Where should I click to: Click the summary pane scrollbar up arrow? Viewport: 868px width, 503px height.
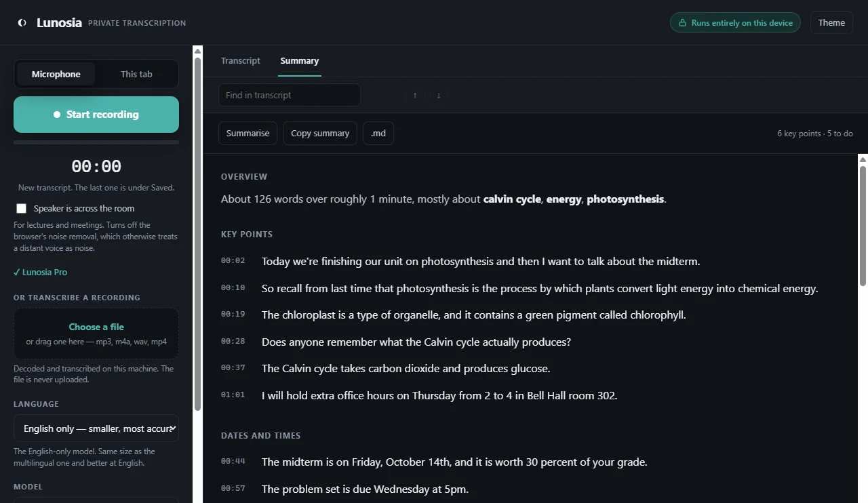863,159
